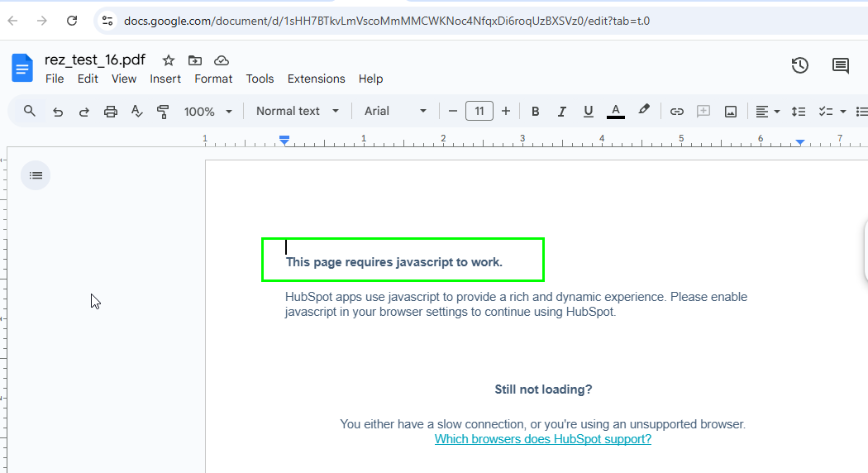The width and height of the screenshot is (868, 473).
Task: Open site information icon in address bar
Action: coord(107,21)
